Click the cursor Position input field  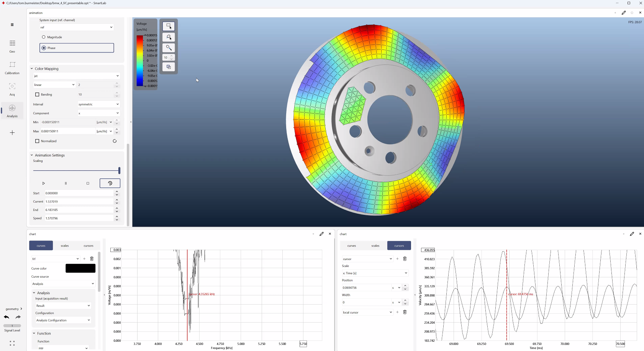point(366,288)
